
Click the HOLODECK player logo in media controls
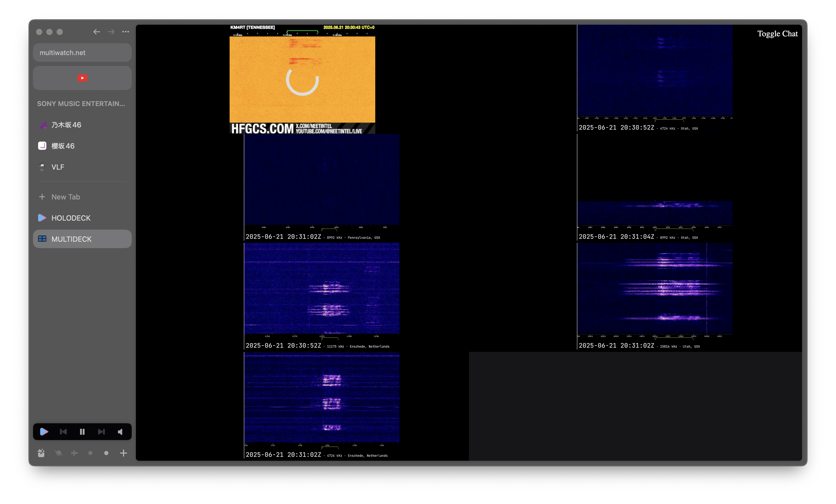coord(44,432)
